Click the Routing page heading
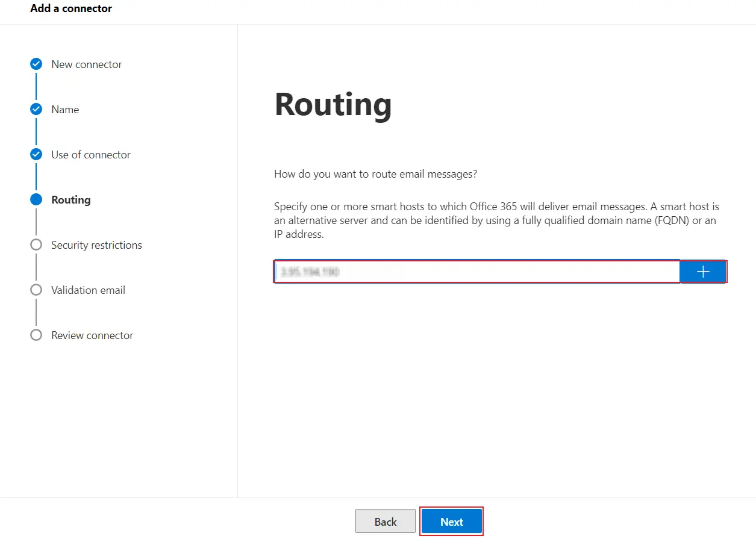The image size is (756, 539). [333, 104]
